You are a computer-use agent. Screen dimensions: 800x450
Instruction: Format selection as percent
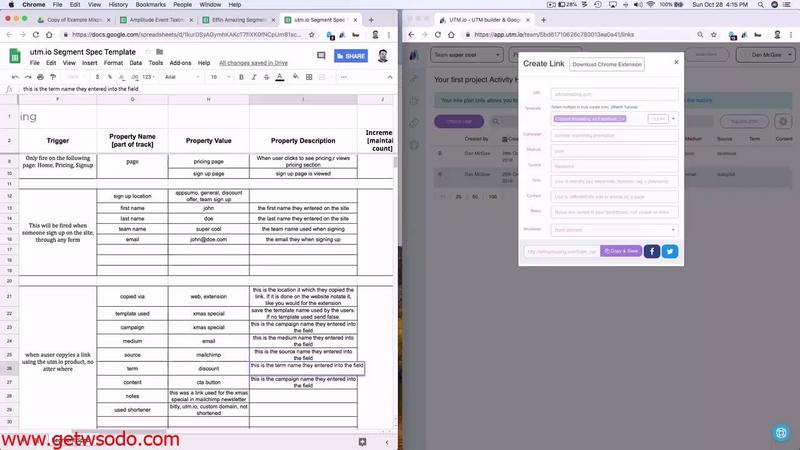pos(109,77)
